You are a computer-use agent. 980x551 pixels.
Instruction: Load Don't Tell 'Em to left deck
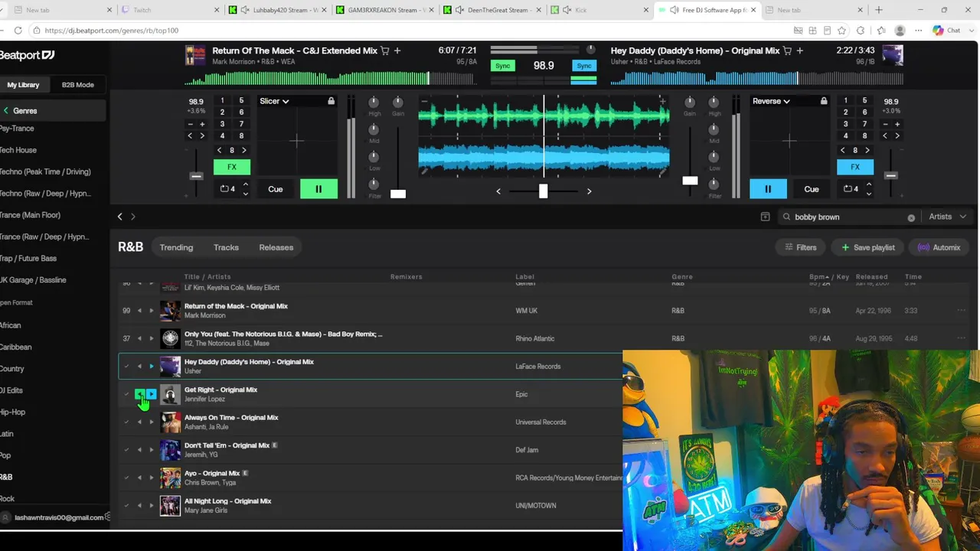pos(139,450)
